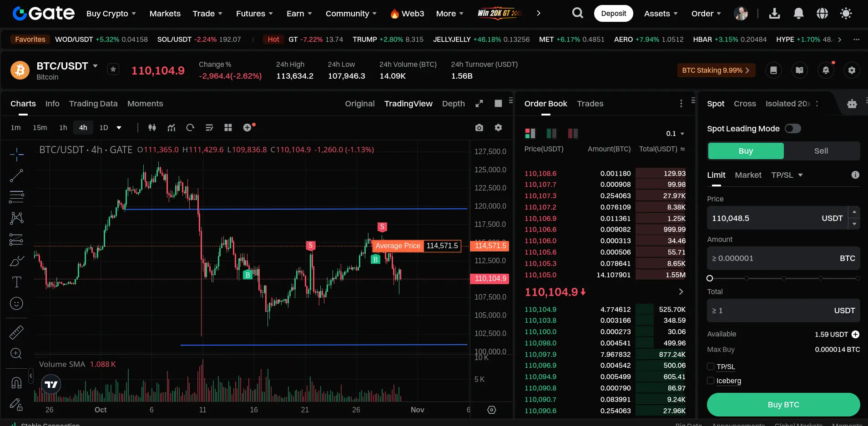Open the Trade dropdown menu

tap(207, 14)
